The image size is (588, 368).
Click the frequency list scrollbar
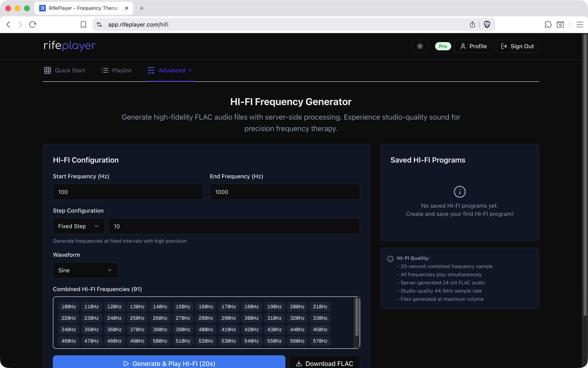357,317
